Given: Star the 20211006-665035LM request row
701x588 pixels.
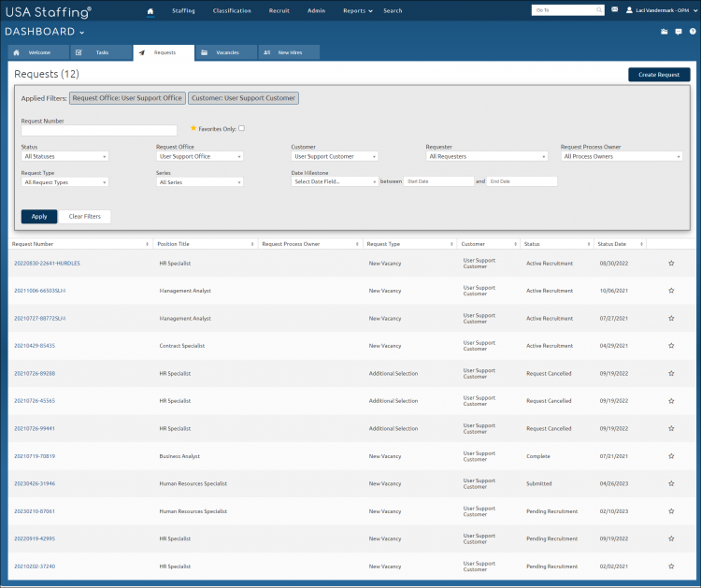Looking at the screenshot, I should (x=671, y=291).
